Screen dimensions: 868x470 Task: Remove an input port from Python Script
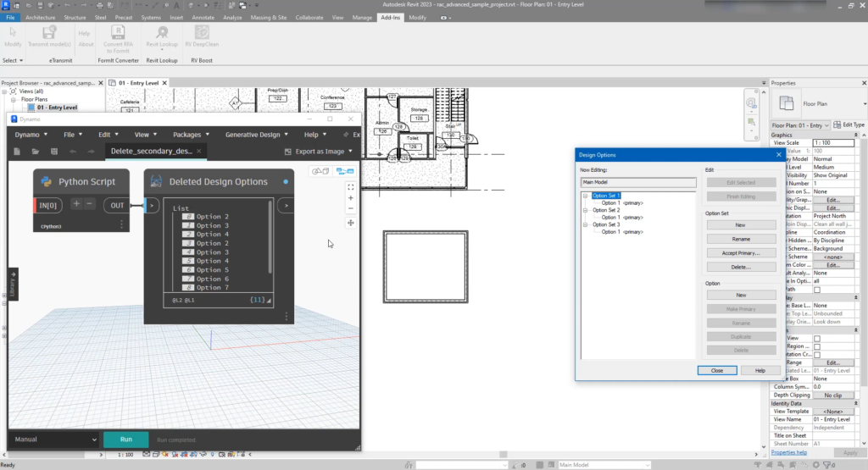point(89,204)
